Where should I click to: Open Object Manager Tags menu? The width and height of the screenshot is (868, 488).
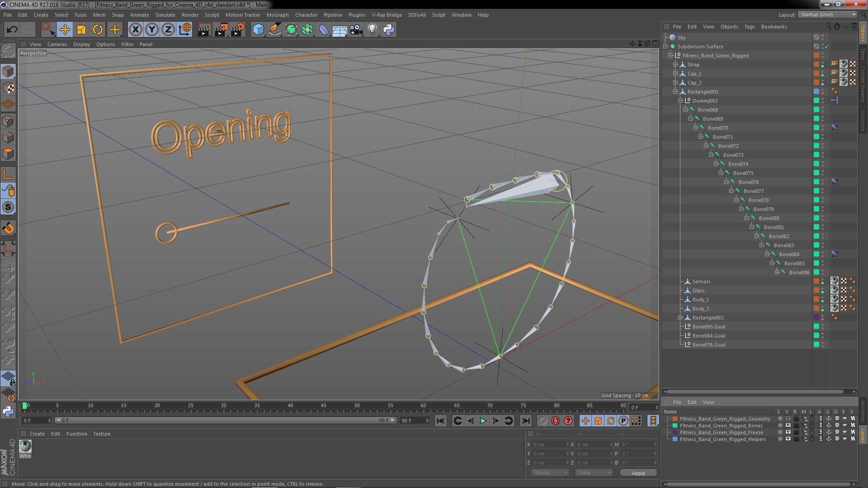[x=750, y=27]
